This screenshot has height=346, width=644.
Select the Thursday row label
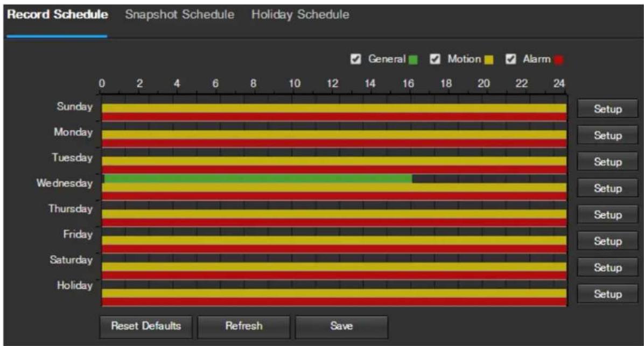click(71, 208)
